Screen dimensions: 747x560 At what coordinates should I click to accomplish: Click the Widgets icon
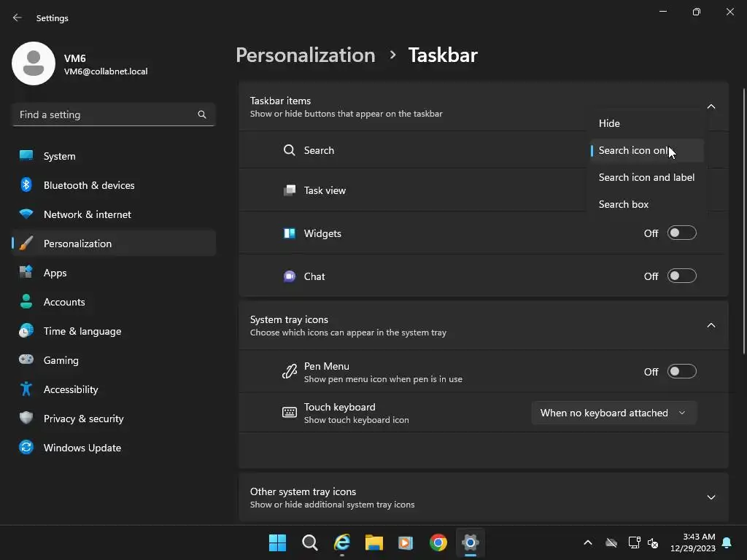click(289, 233)
